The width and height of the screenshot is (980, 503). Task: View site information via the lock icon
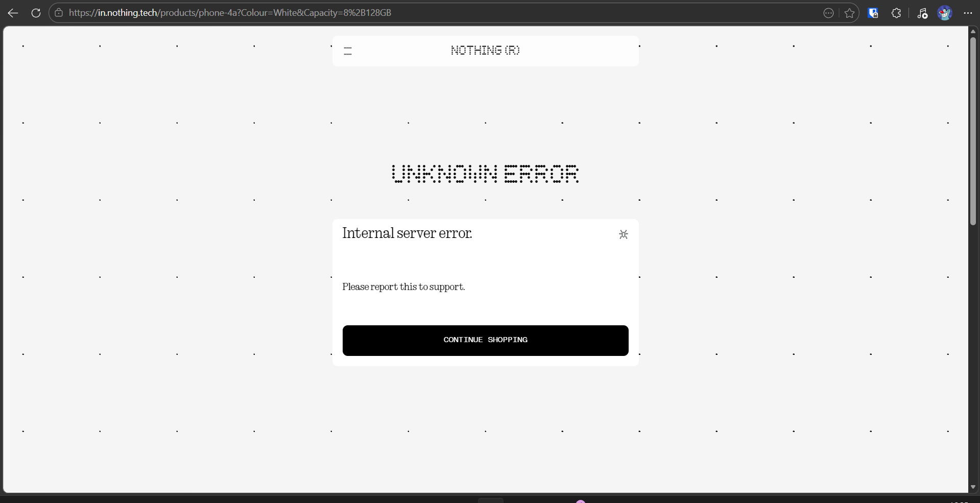point(59,13)
